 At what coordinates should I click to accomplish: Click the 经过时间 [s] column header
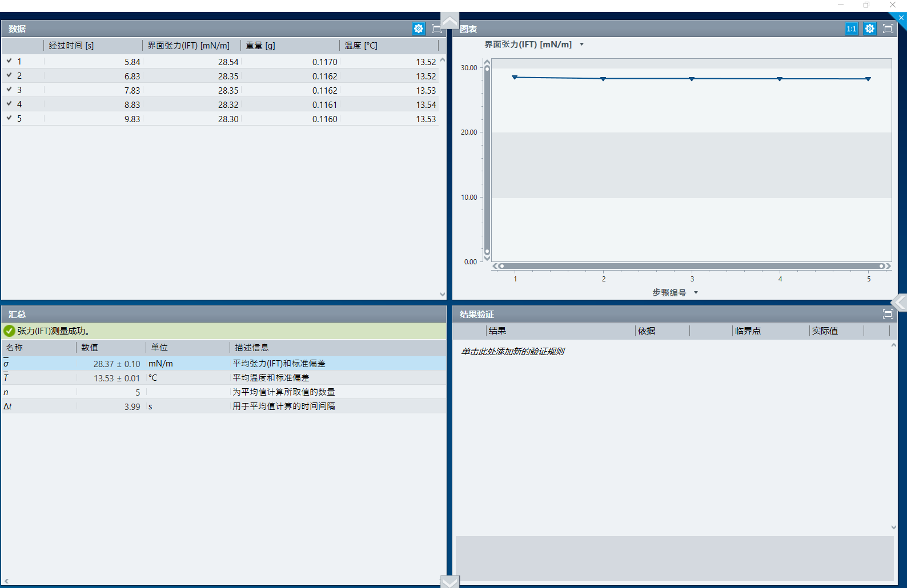[x=71, y=46]
